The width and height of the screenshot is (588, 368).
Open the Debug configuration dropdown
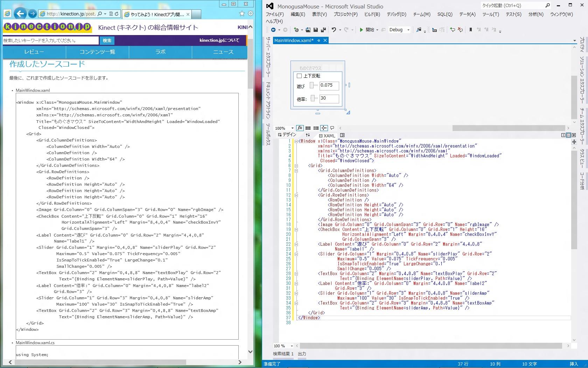[x=408, y=30]
